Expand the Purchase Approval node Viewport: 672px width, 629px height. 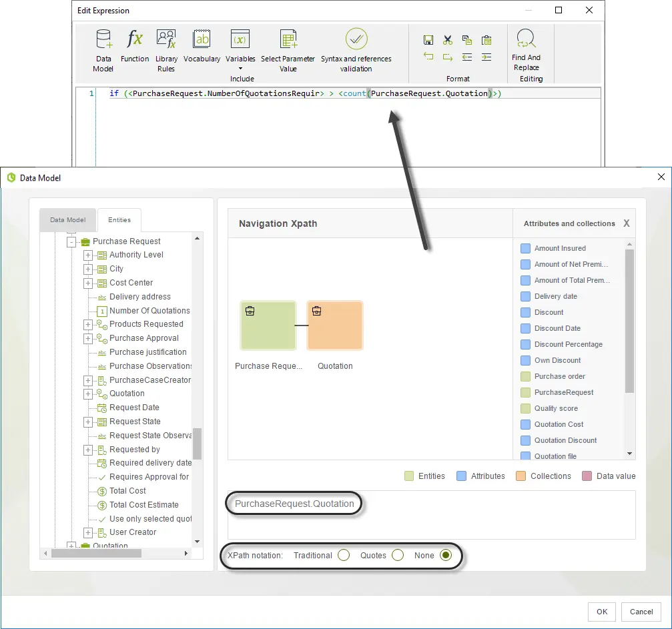click(x=88, y=338)
